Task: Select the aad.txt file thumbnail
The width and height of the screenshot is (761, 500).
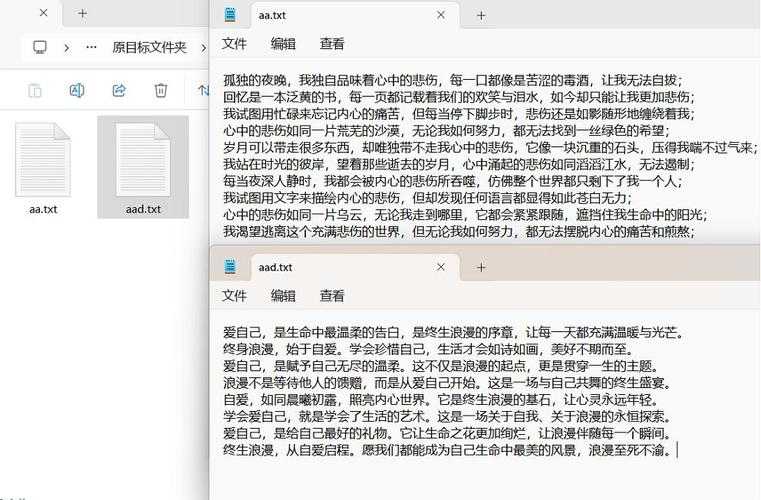Action: (143, 160)
